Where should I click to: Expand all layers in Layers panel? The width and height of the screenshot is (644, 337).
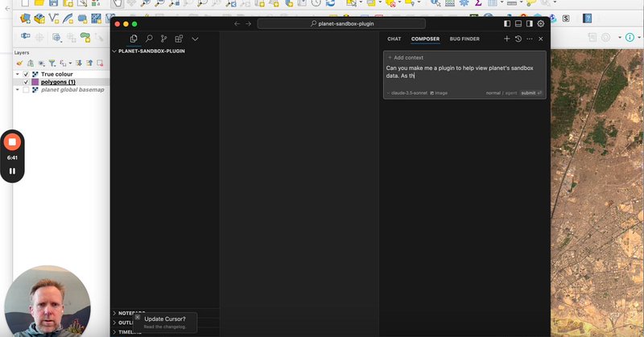pos(78,64)
